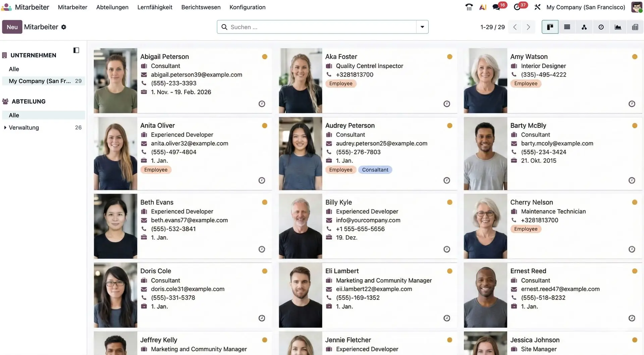
Task: Expand the Verwaltung department entry
Action: point(5,127)
